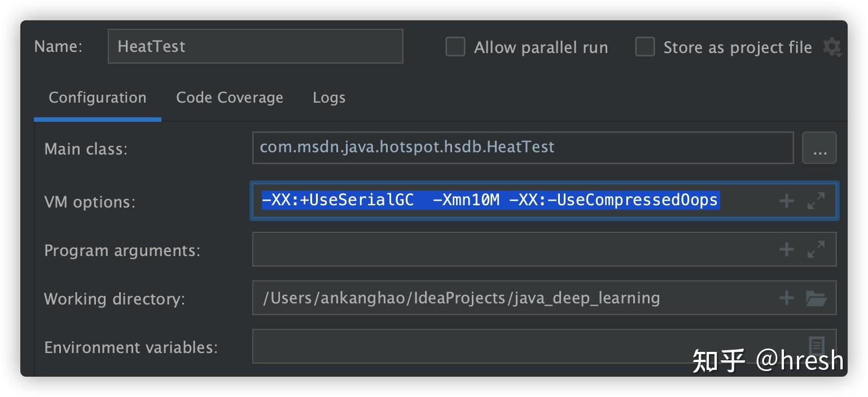Click the plus icon in Program arguments field

click(x=786, y=249)
